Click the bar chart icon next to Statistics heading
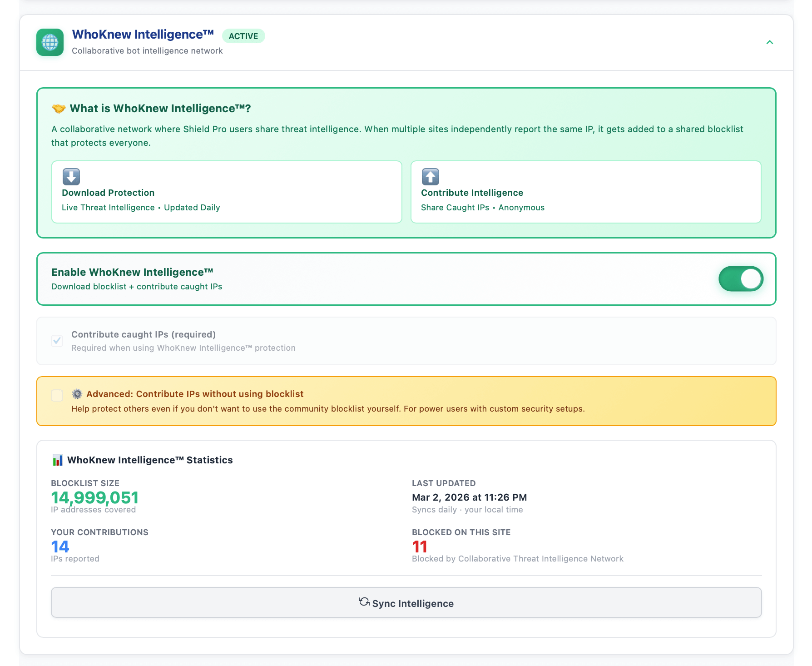The width and height of the screenshot is (812, 666). [57, 460]
